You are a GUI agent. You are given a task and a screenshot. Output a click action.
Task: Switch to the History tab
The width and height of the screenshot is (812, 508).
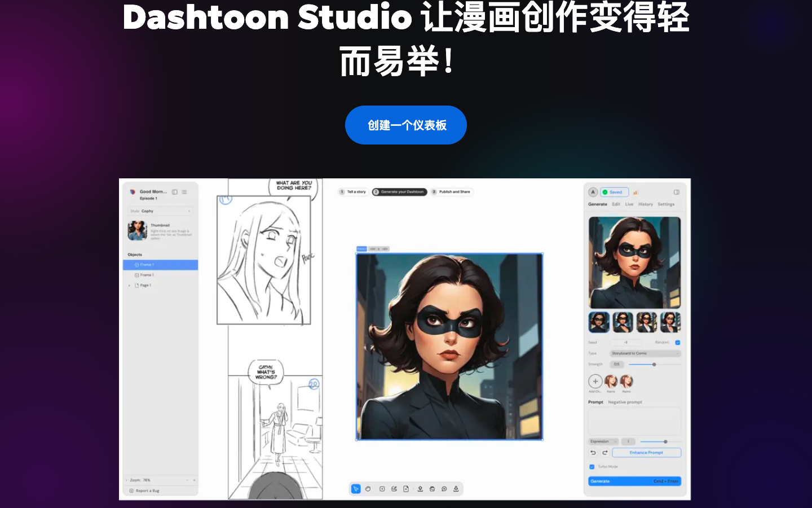[646, 204]
